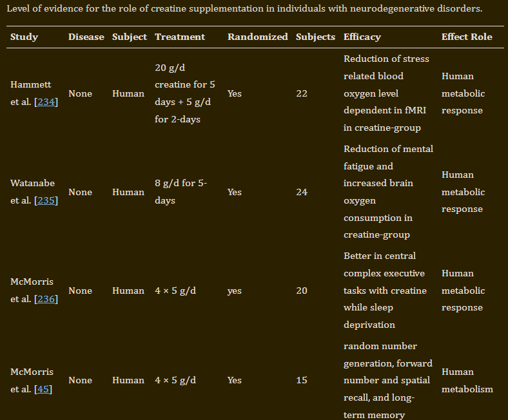Click 'Yes' in the Hammett row
The image size is (508, 420).
[x=235, y=93]
